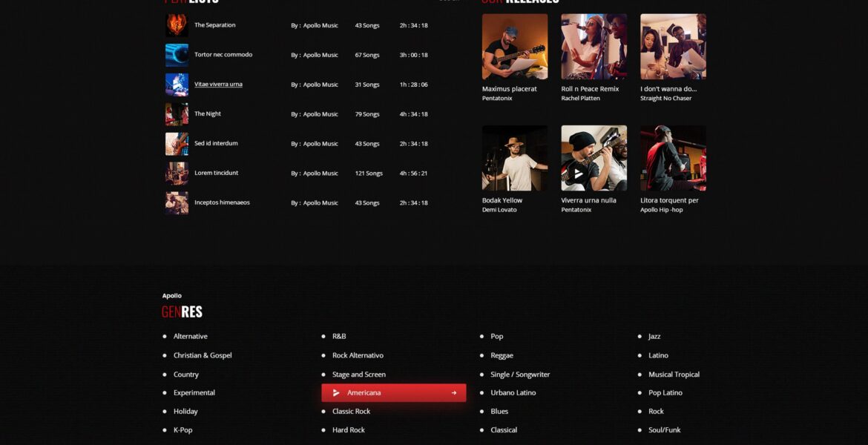868x445 pixels.
Task: Select the Country genre
Action: click(186, 375)
